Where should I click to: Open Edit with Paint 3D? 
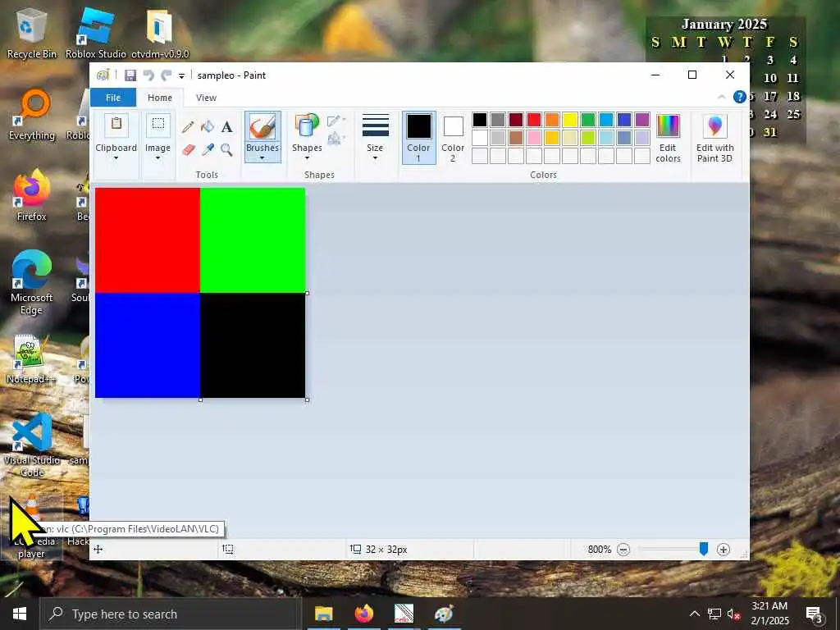click(714, 138)
